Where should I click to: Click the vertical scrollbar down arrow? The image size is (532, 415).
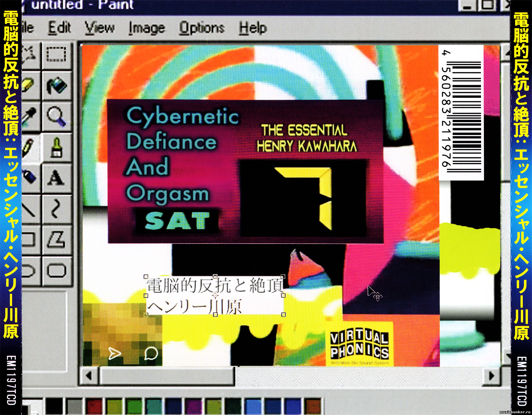[x=507, y=356]
